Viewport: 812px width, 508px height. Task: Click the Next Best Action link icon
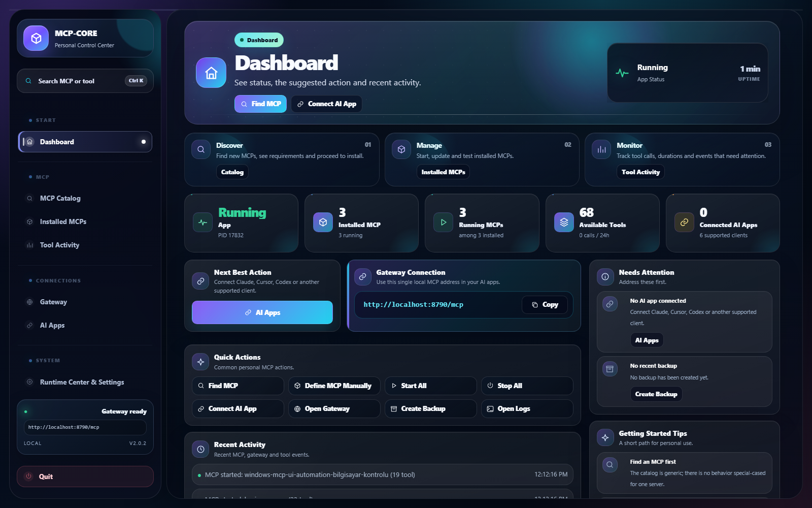pos(200,280)
